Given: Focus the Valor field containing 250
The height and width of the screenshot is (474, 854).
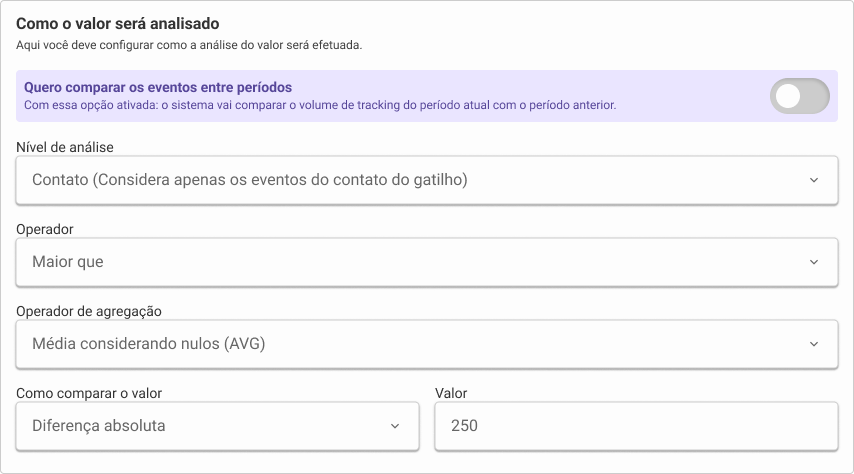Looking at the screenshot, I should [x=636, y=426].
